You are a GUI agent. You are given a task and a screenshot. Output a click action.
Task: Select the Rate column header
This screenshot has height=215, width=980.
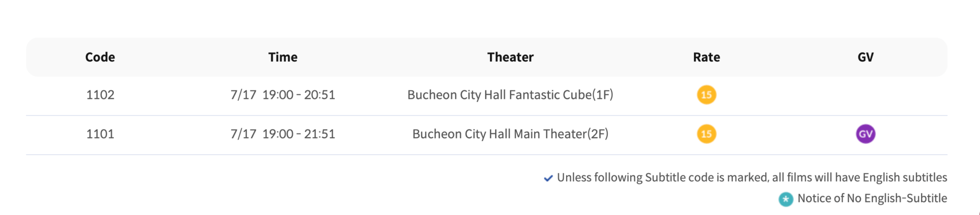tap(706, 57)
